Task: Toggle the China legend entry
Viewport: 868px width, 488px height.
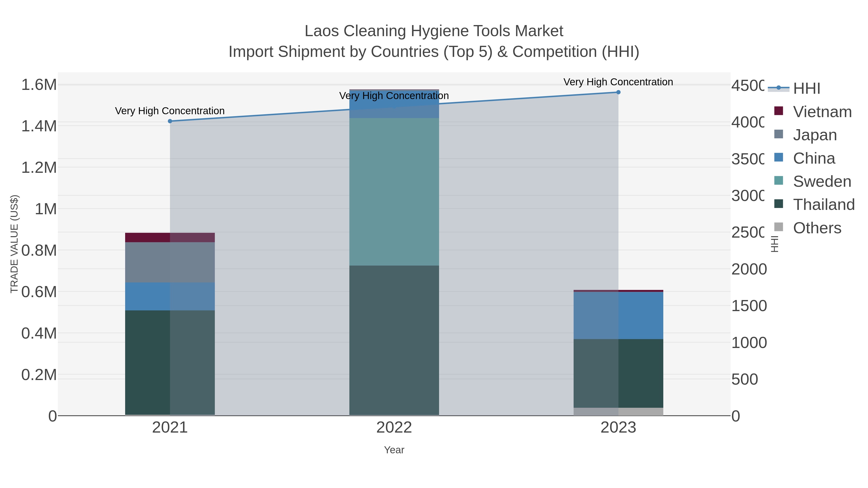Action: [805, 158]
